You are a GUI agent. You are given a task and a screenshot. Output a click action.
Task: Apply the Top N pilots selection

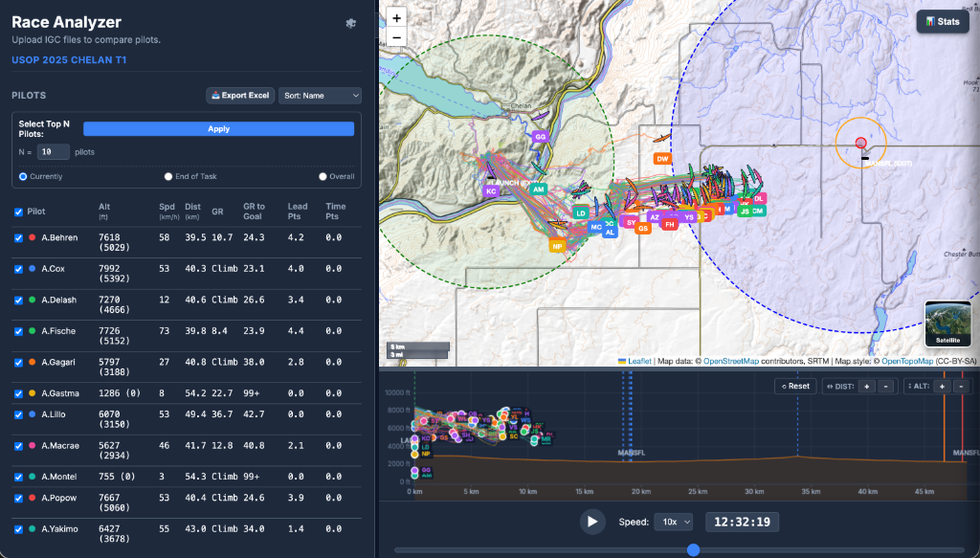[219, 128]
